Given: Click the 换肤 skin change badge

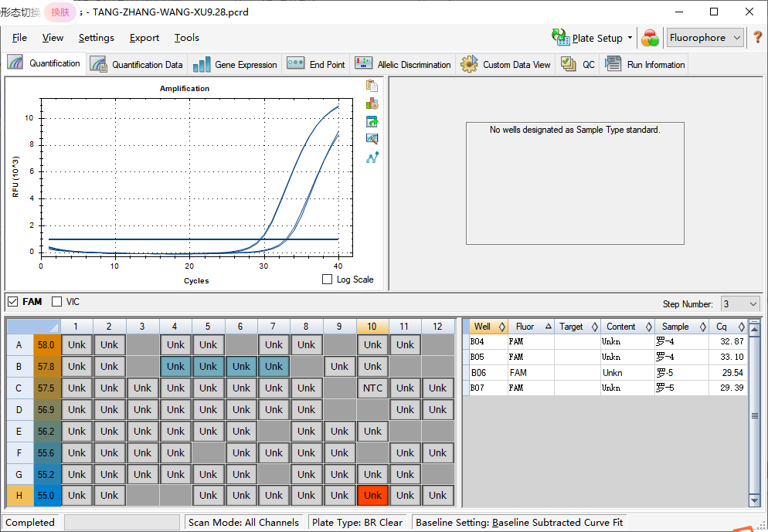Looking at the screenshot, I should [60, 12].
